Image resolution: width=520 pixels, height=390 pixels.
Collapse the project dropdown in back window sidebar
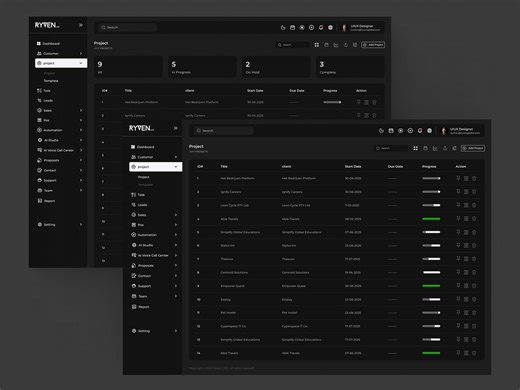(x=81, y=63)
